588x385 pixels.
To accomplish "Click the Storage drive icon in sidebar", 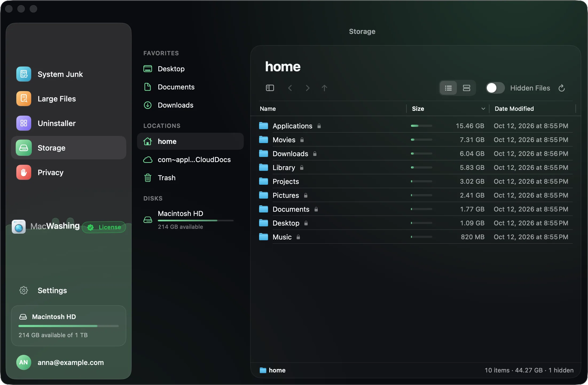I will point(24,148).
